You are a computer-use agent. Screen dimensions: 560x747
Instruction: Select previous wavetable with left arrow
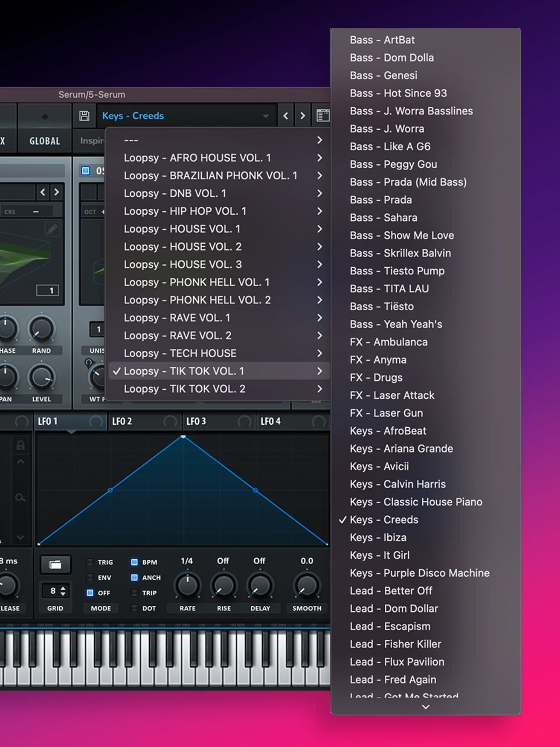(x=43, y=192)
